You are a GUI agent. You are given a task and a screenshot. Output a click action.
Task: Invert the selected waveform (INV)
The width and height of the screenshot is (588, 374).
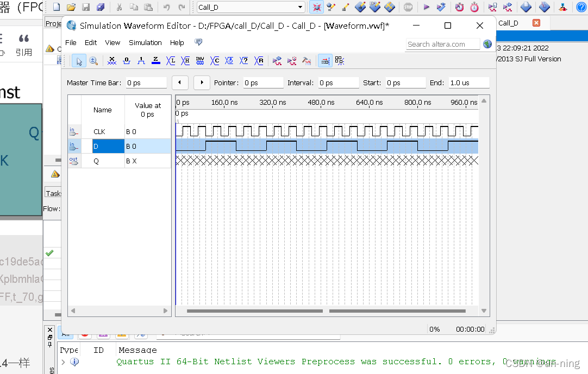click(200, 61)
